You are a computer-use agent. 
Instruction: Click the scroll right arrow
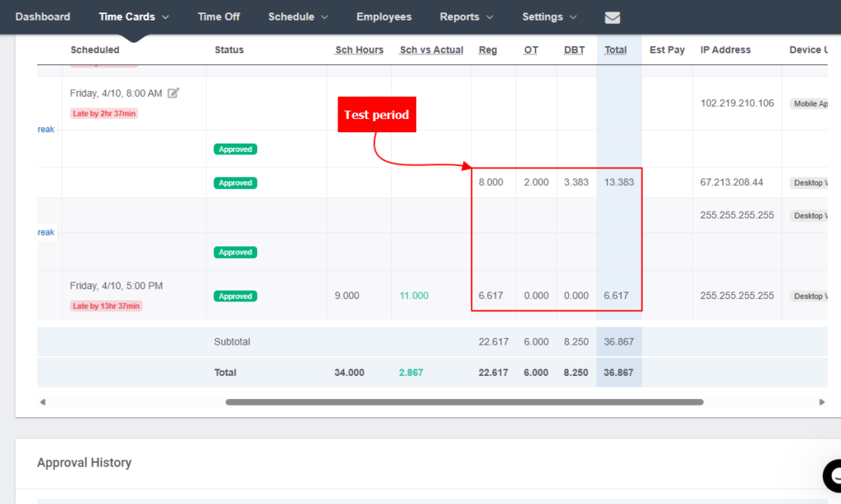[821, 402]
